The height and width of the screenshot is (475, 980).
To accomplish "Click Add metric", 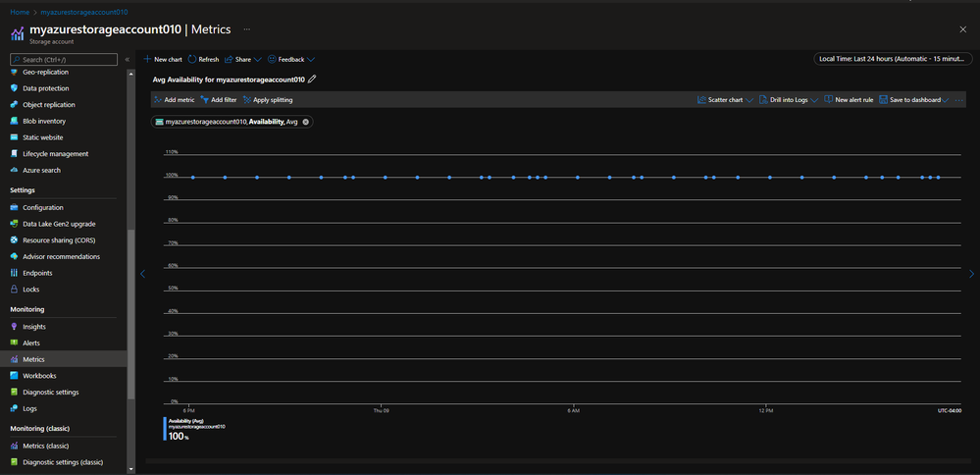I will tap(174, 100).
